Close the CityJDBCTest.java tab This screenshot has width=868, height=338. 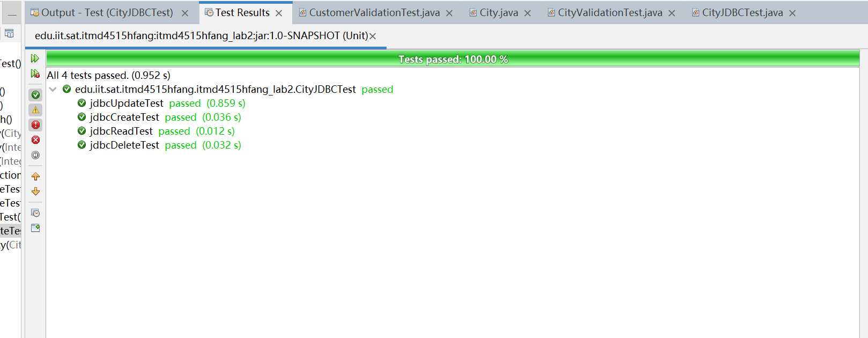tap(792, 13)
